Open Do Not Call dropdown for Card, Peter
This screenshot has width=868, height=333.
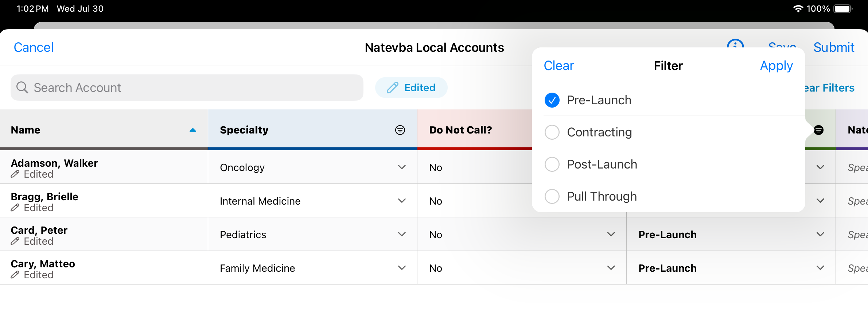(611, 235)
